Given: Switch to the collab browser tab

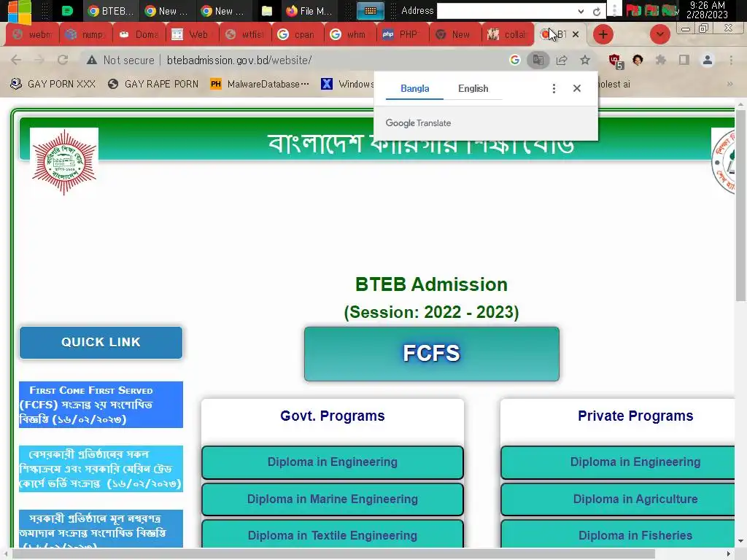Looking at the screenshot, I should 507,34.
